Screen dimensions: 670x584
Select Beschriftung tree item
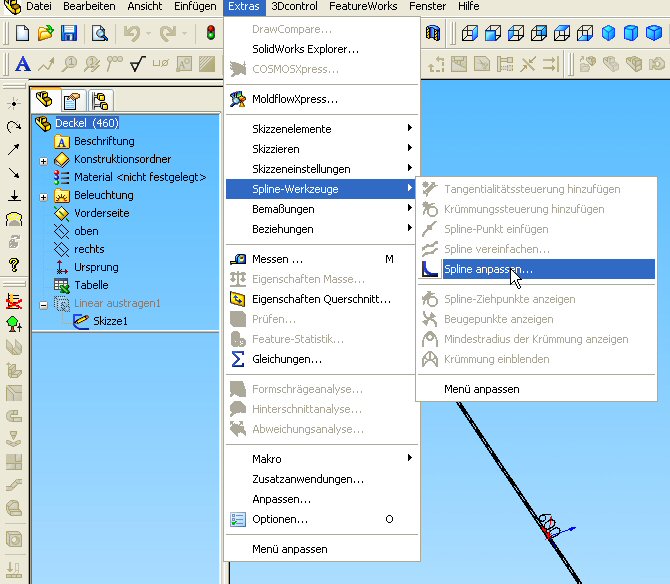coord(104,141)
